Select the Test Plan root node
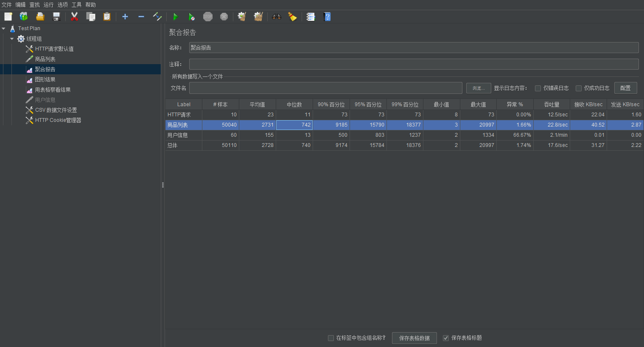Screen dimensions: 644x347 29,28
